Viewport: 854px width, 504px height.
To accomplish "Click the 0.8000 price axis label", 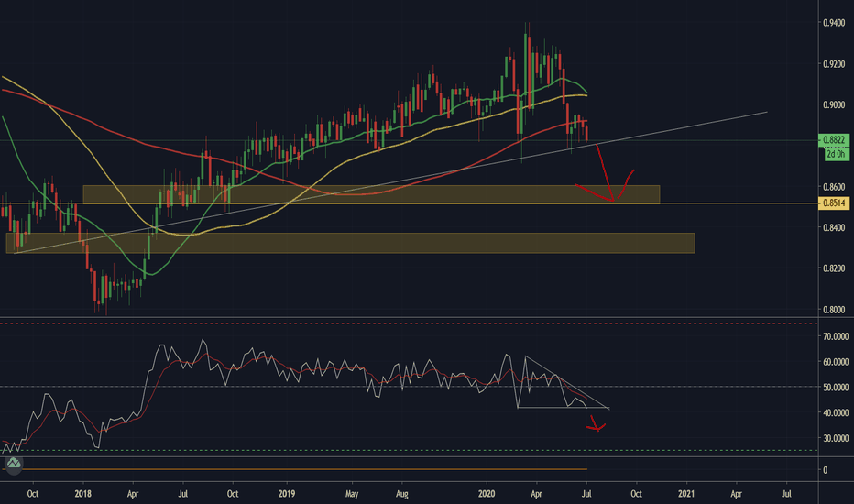I will tap(834, 310).
